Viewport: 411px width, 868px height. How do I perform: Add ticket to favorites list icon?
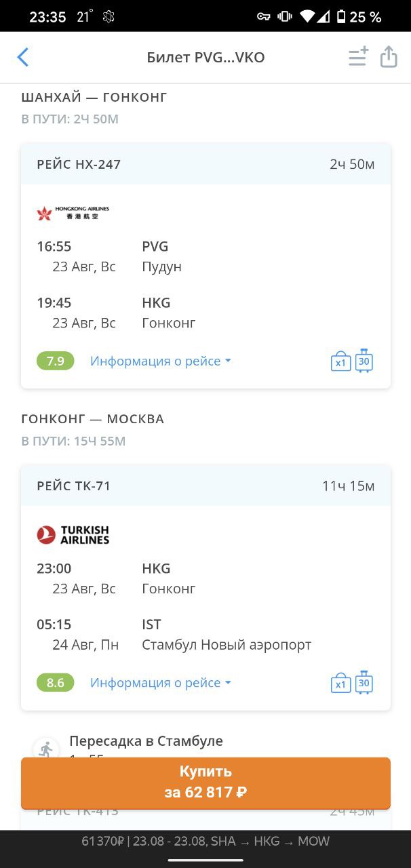[x=358, y=57]
